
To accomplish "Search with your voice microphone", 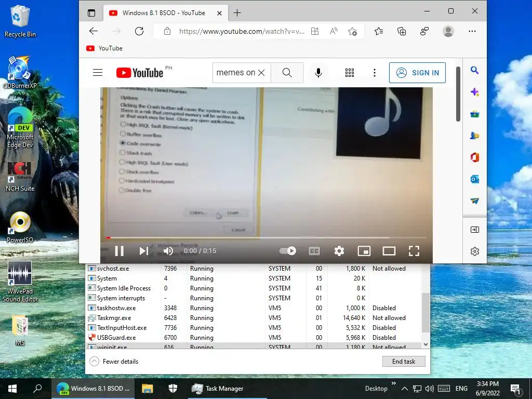I will (x=318, y=73).
